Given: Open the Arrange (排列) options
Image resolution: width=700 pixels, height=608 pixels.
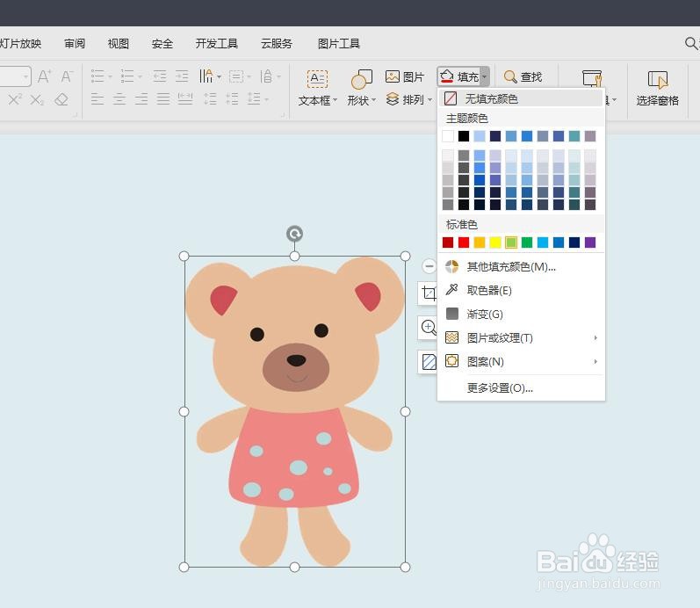Looking at the screenshot, I should (x=408, y=99).
